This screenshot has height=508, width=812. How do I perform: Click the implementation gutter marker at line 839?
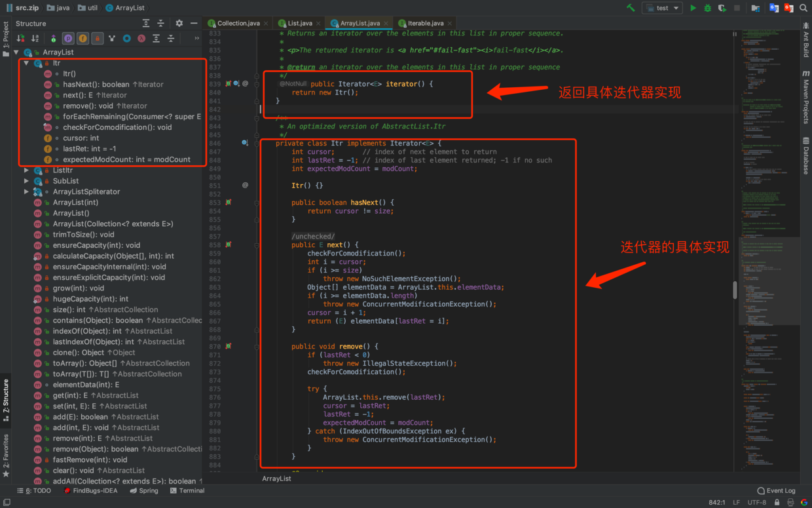pyautogui.click(x=229, y=84)
